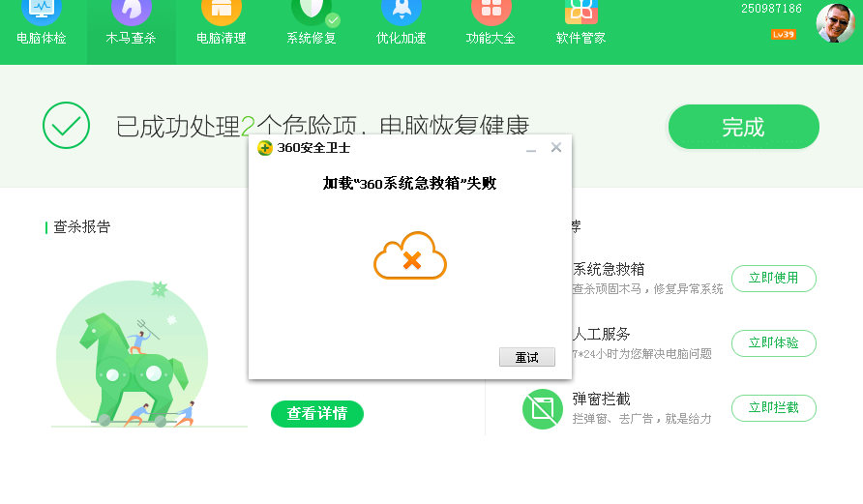Close the 360安全卫士 error dialog
863x504 pixels.
point(556,147)
